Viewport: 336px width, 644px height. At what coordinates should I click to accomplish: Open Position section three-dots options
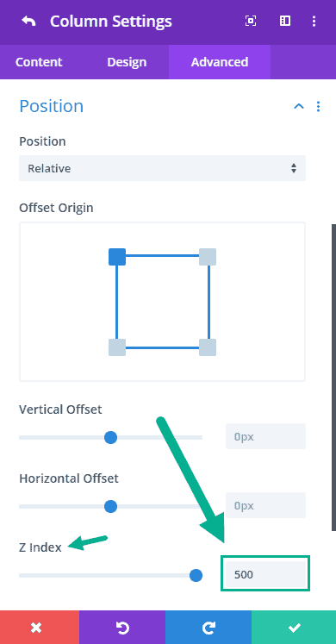point(319,107)
